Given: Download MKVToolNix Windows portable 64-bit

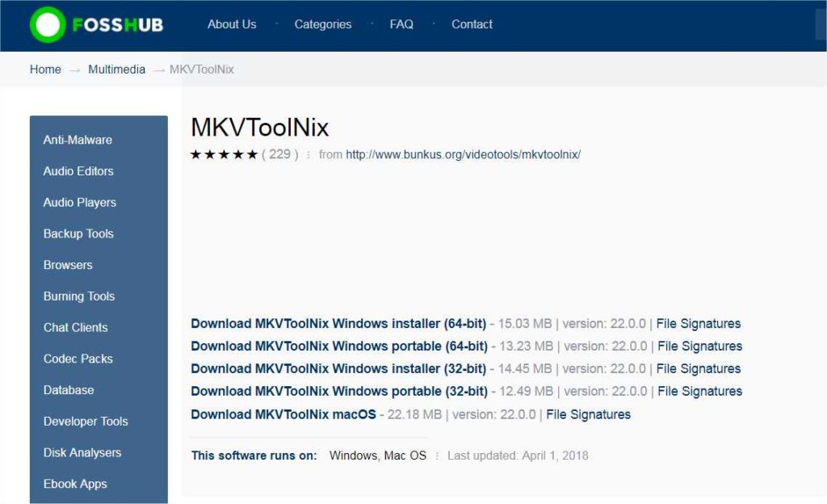Looking at the screenshot, I should [339, 346].
